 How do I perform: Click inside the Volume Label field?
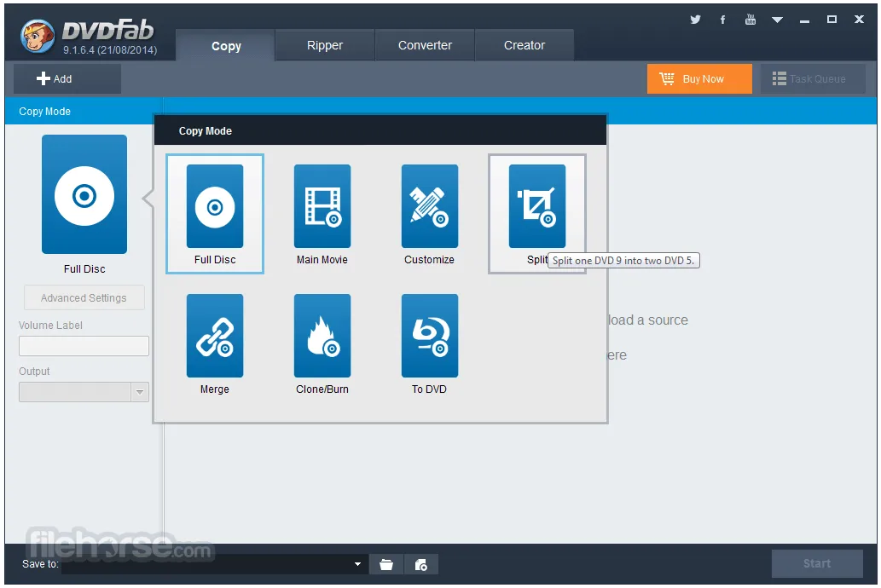tap(84, 346)
